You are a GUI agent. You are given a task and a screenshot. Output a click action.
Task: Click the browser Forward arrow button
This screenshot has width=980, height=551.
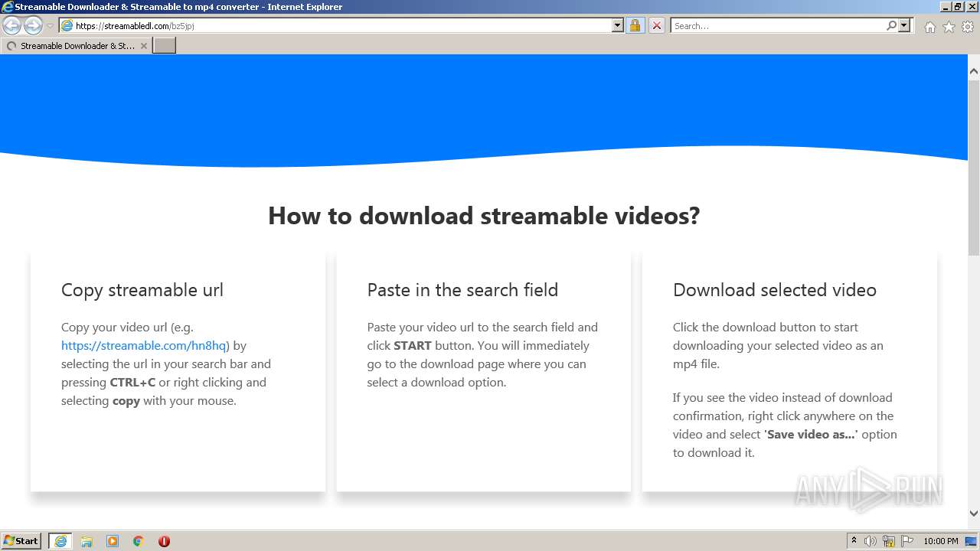(x=33, y=25)
